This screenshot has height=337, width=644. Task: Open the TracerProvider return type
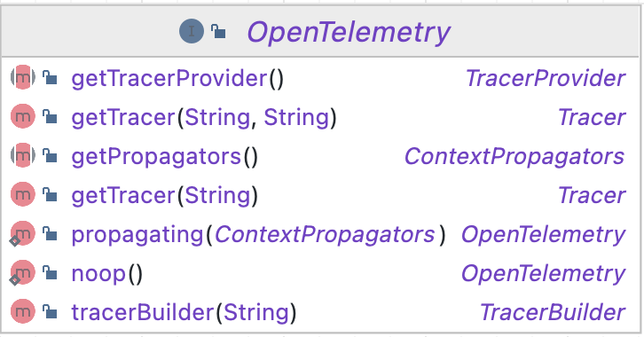(546, 78)
